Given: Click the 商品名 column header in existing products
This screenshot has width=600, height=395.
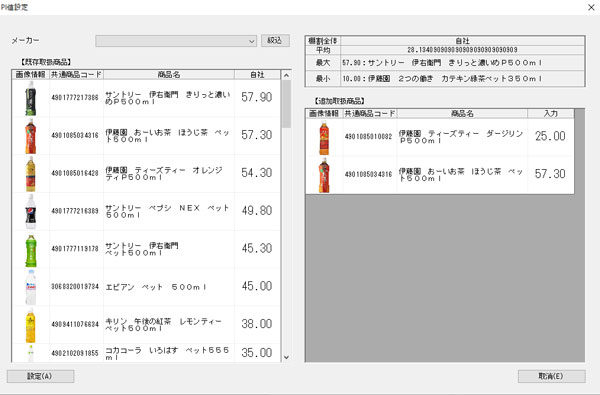Looking at the screenshot, I should 169,75.
